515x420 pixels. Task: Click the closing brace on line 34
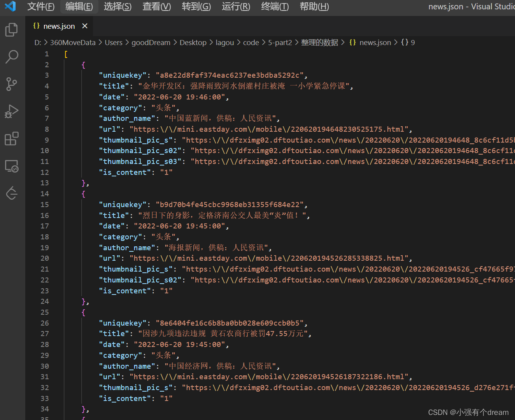coord(83,409)
